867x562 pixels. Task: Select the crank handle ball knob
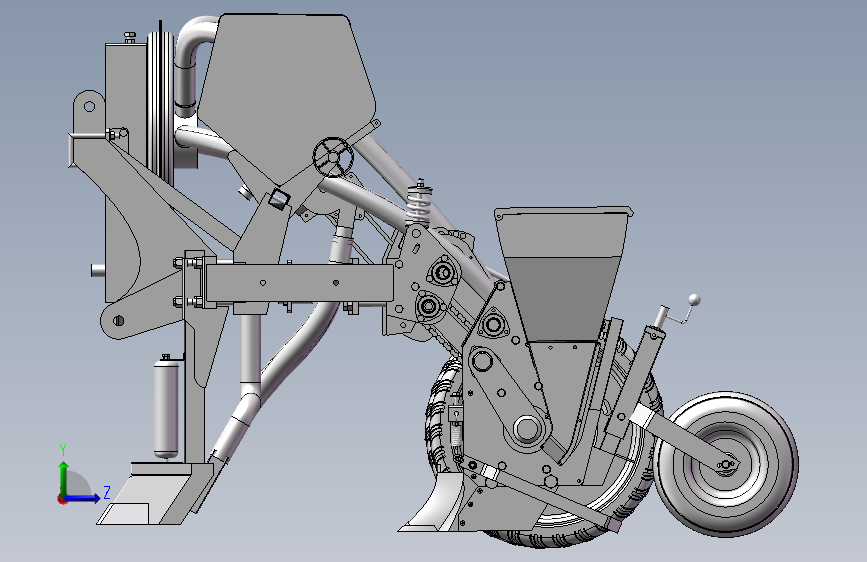tap(694, 300)
